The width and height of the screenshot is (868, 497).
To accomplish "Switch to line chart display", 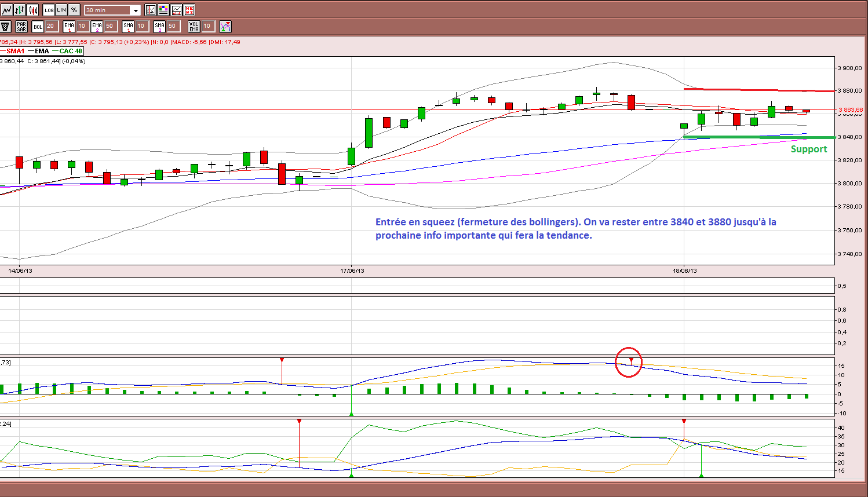I will click(x=6, y=10).
